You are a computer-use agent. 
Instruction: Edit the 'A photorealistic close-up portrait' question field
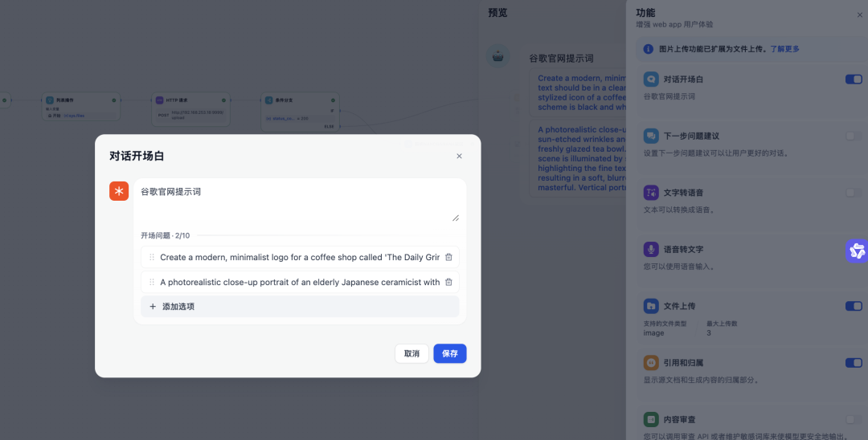tap(300, 282)
